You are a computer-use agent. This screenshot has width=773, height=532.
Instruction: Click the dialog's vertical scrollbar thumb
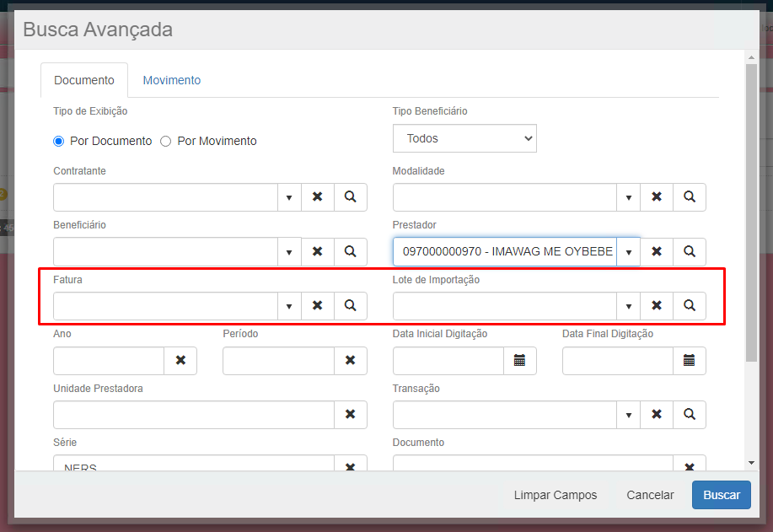click(751, 213)
